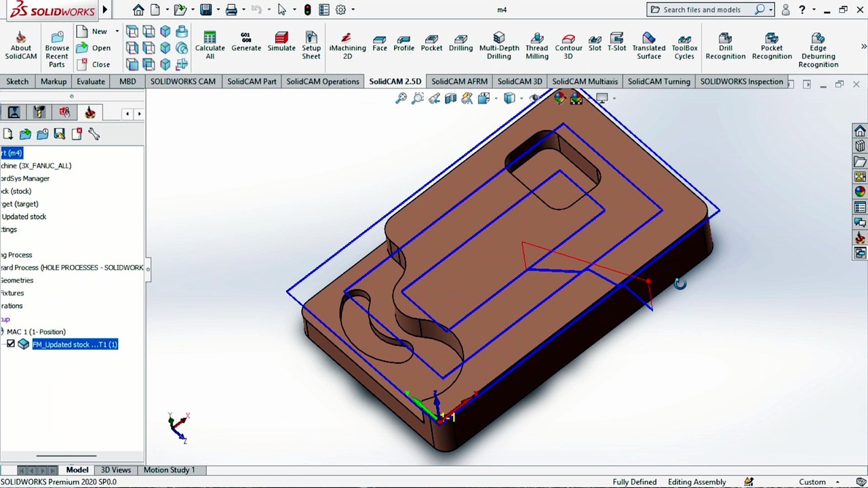Select the Updated stock tree item
Viewport: 868px width, 488px height.
tap(24, 217)
